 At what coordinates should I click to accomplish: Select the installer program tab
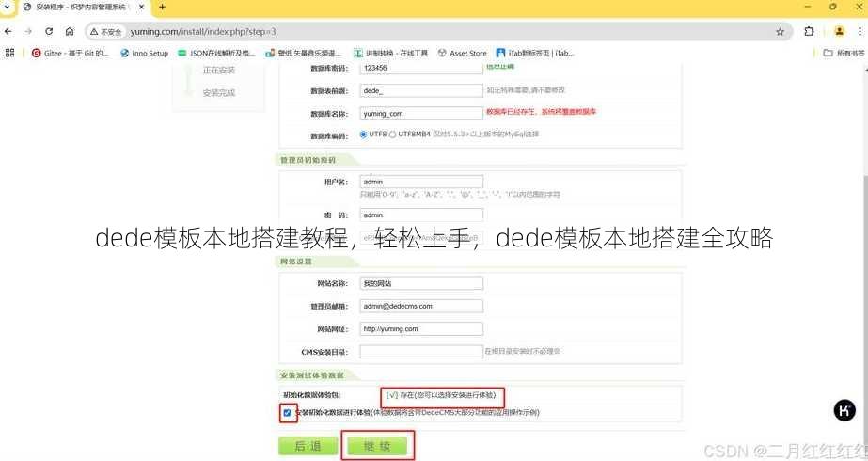point(83,8)
